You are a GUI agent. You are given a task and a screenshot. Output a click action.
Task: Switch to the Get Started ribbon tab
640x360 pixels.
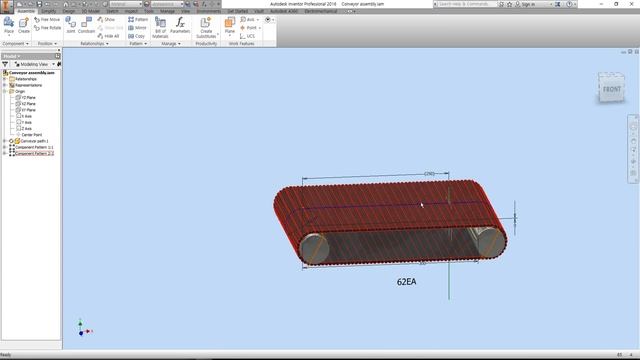click(x=238, y=11)
